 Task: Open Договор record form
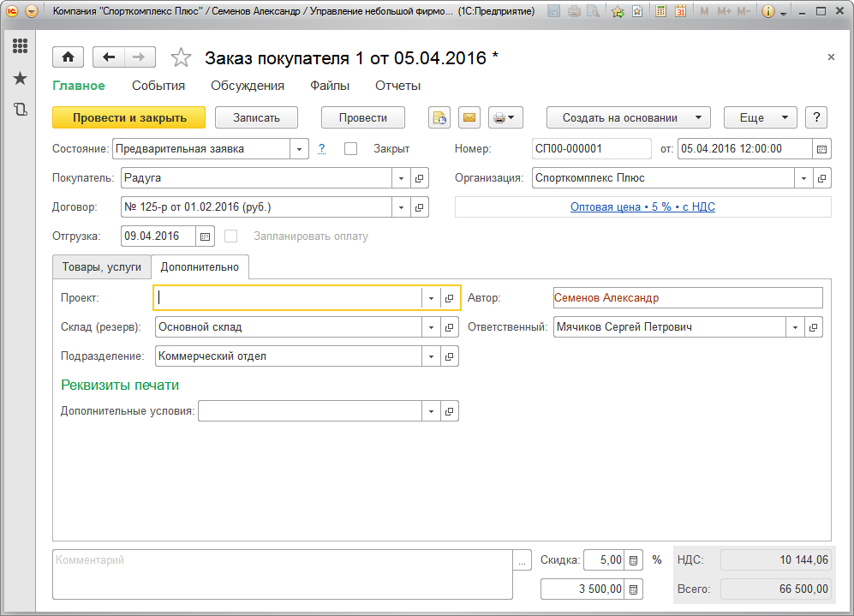coord(420,207)
